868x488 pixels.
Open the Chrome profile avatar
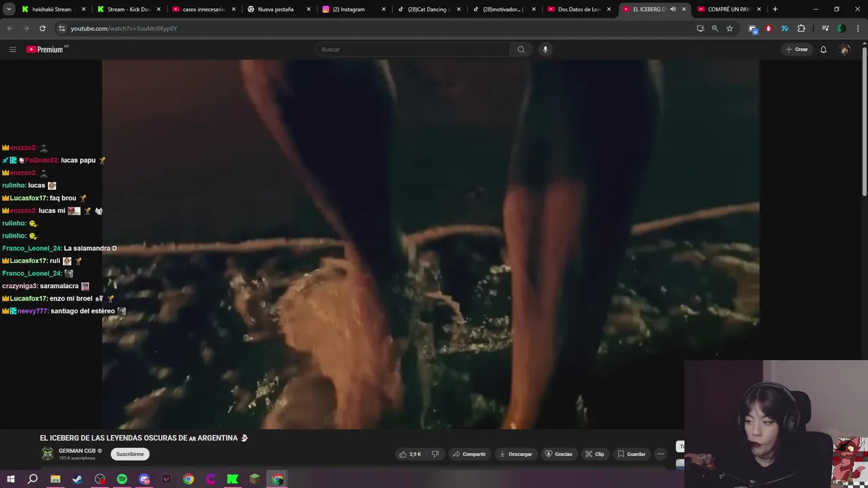(842, 28)
